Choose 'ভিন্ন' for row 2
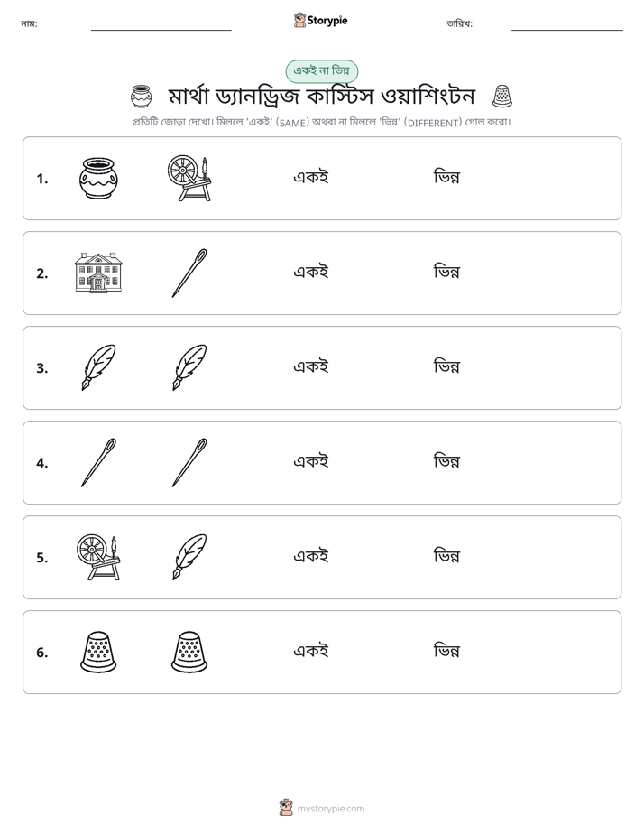This screenshot has height=834, width=644. [446, 272]
